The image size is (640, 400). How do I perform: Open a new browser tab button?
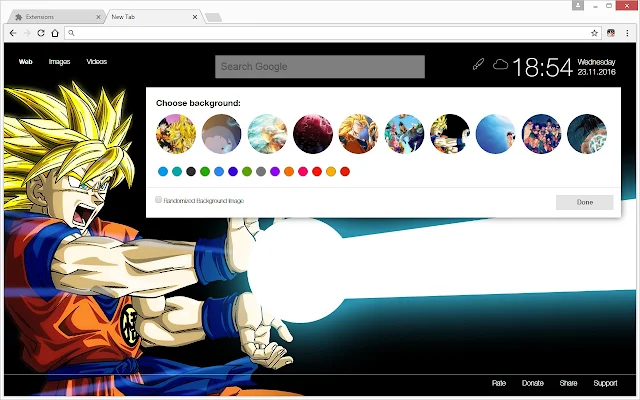click(213, 17)
